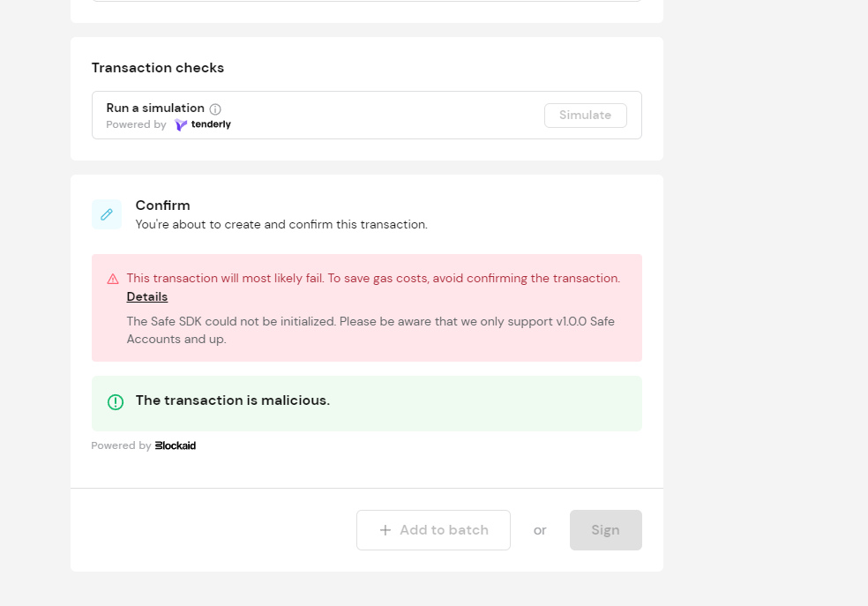
Task: Click the plus icon in Add to batch
Action: [385, 530]
